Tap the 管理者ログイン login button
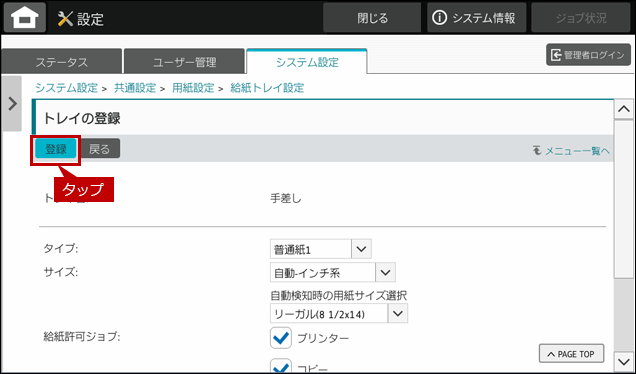 click(588, 55)
